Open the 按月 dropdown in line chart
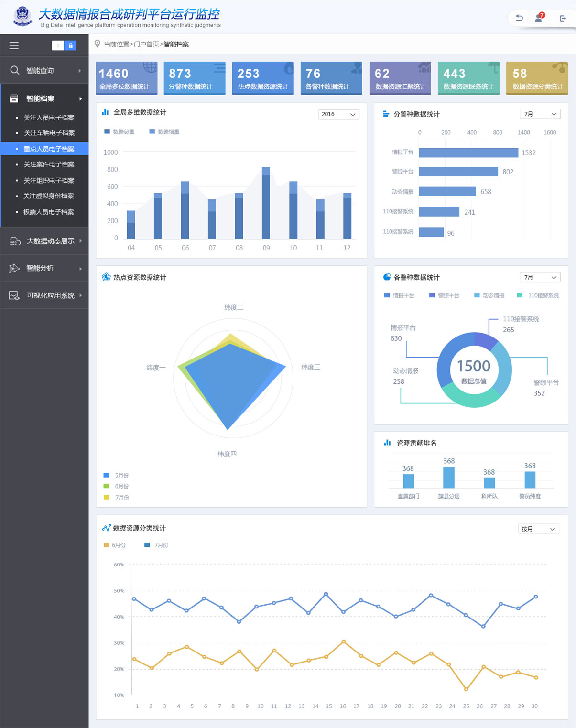Screen dimensions: 576x728 [x=538, y=529]
